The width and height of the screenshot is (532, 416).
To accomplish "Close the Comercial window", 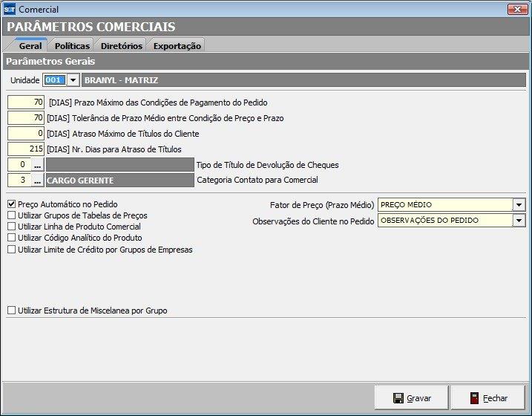I will point(516,10).
